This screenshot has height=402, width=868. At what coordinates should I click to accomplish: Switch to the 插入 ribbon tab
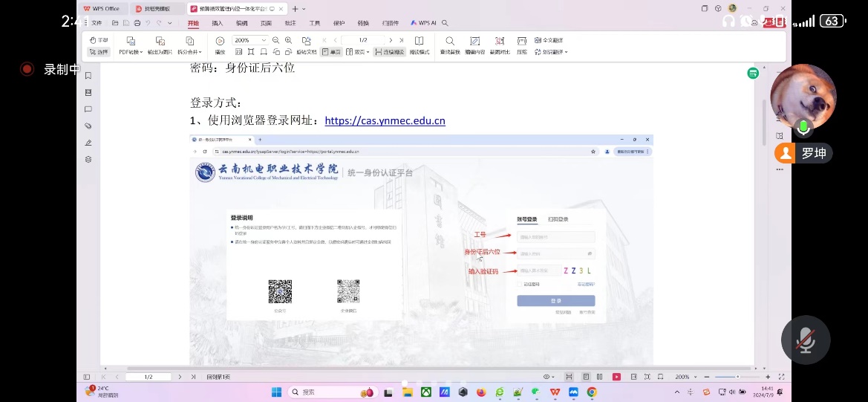coord(218,23)
